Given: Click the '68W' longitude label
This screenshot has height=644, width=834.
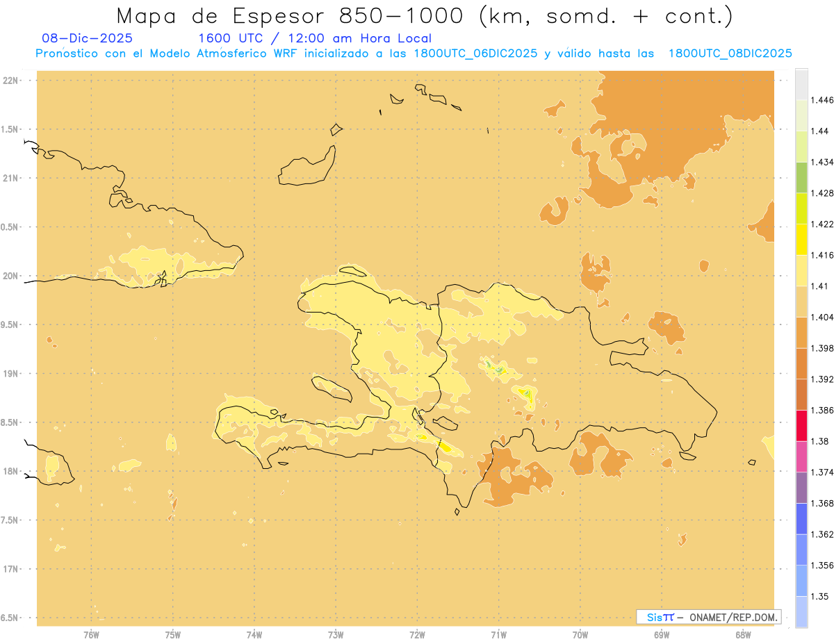Looking at the screenshot, I should click(x=743, y=635).
